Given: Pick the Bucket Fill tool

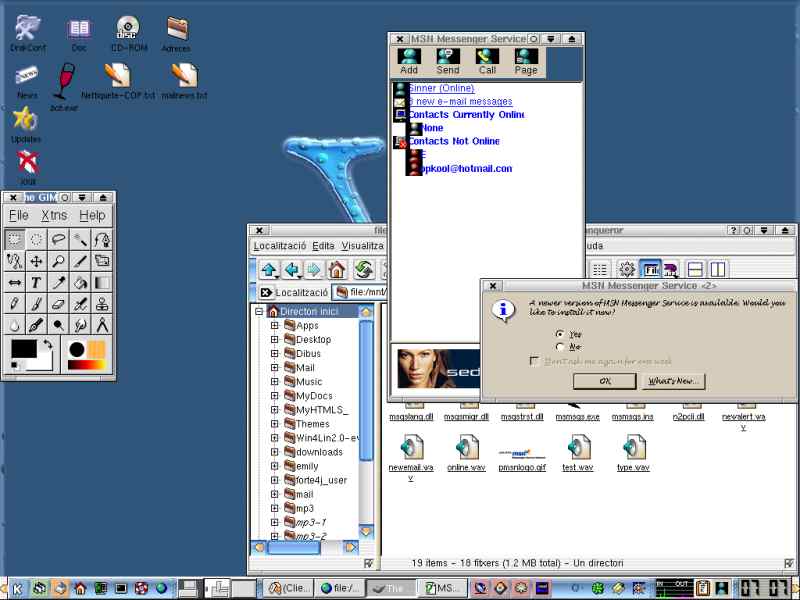Looking at the screenshot, I should [x=80, y=283].
